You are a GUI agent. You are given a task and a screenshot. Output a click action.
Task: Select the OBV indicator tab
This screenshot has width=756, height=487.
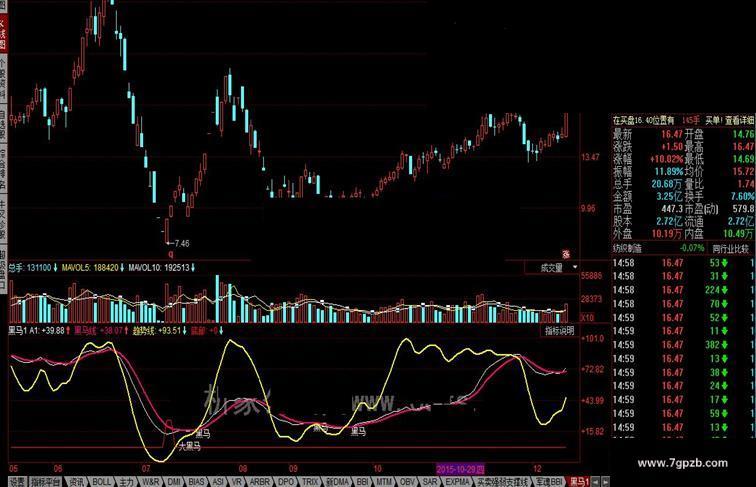click(x=407, y=481)
